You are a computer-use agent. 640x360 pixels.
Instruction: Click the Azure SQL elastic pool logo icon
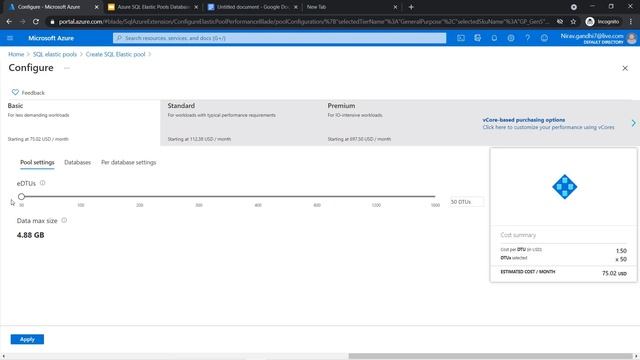tap(564, 187)
